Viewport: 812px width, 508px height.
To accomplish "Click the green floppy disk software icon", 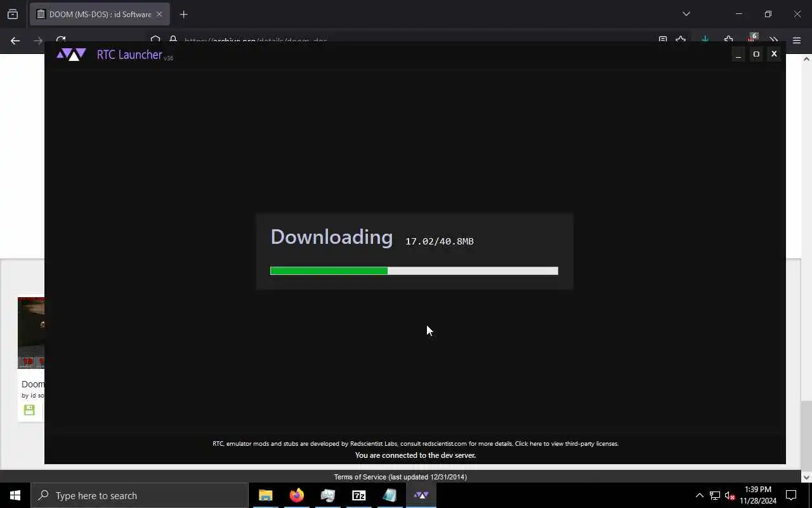I will click(x=29, y=410).
